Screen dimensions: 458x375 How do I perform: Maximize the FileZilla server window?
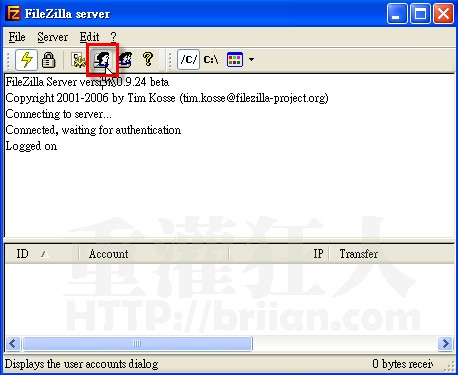(420, 14)
